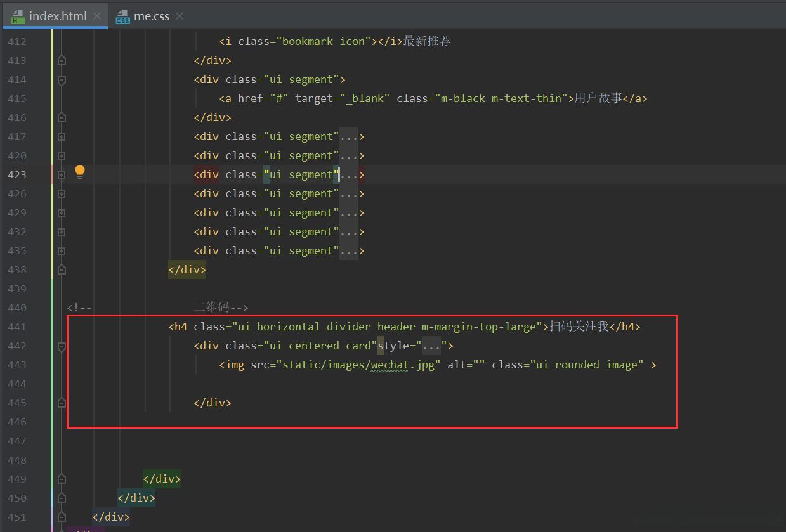Click the "..." placeholder on line 435
Image resolution: width=786 pixels, height=532 pixels.
click(x=349, y=250)
